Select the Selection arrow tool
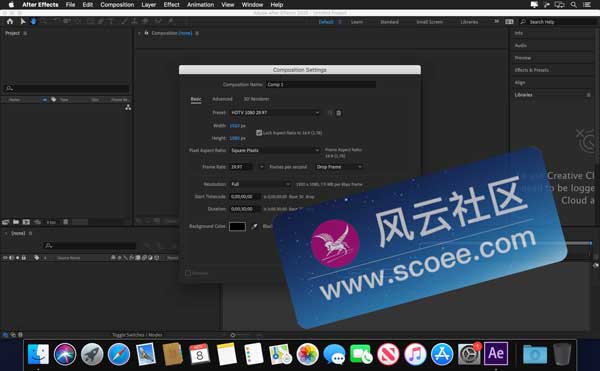Viewport: 600px width, 371px height. point(23,22)
